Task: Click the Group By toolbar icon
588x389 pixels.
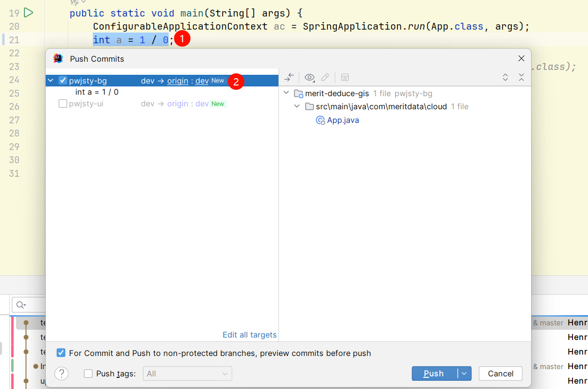Action: pyautogui.click(x=345, y=77)
